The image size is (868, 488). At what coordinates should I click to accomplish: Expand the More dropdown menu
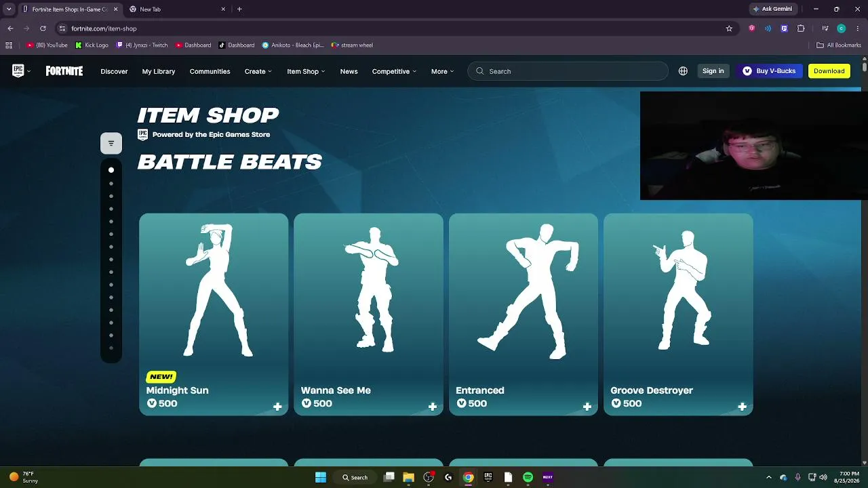pos(442,71)
